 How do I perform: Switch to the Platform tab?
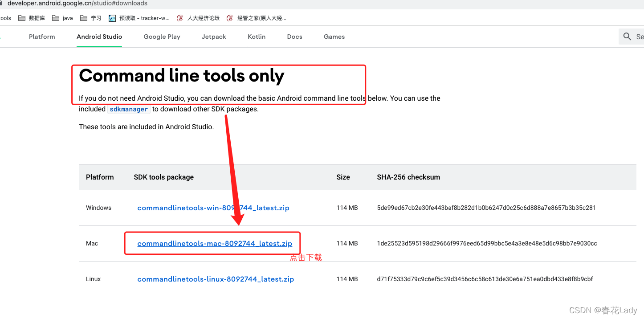pos(42,37)
